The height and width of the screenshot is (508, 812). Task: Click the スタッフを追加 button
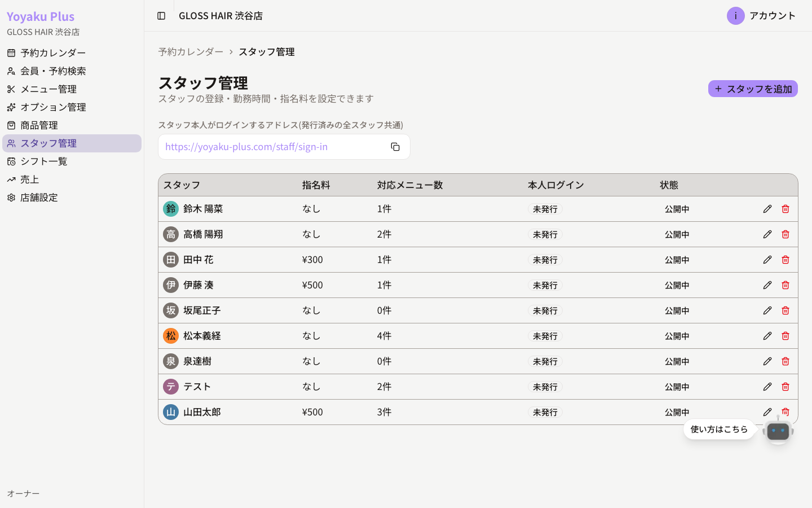(753, 89)
